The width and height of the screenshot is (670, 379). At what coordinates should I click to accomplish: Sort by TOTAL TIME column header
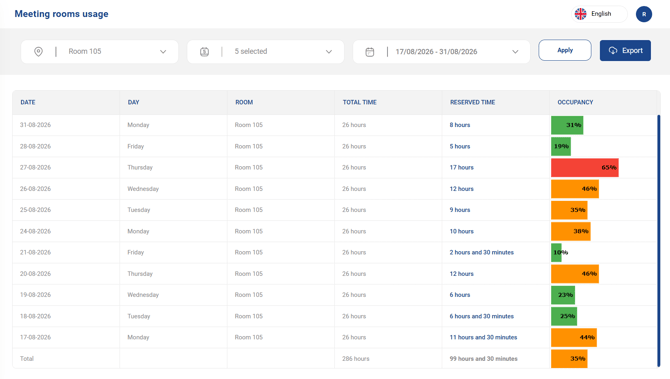(x=359, y=103)
